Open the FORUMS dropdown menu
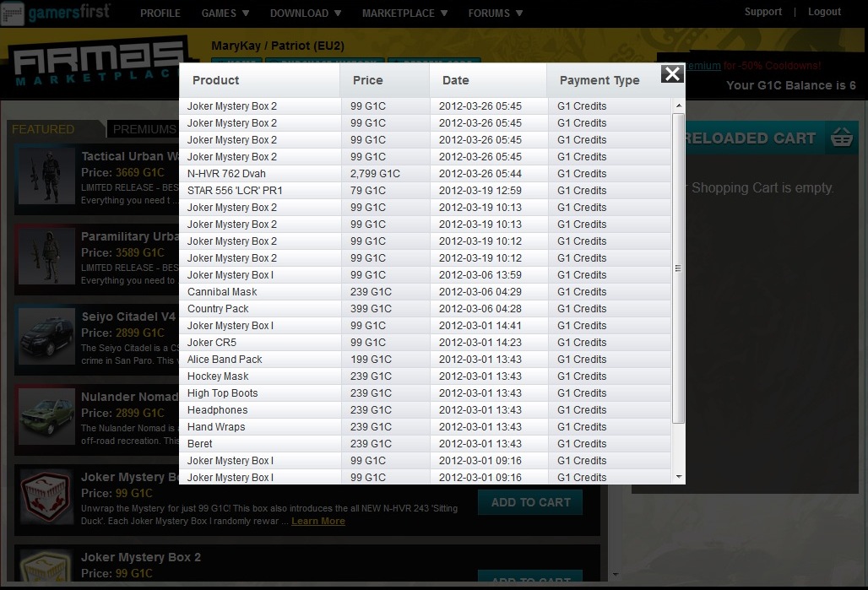The image size is (868, 590). 496,14
